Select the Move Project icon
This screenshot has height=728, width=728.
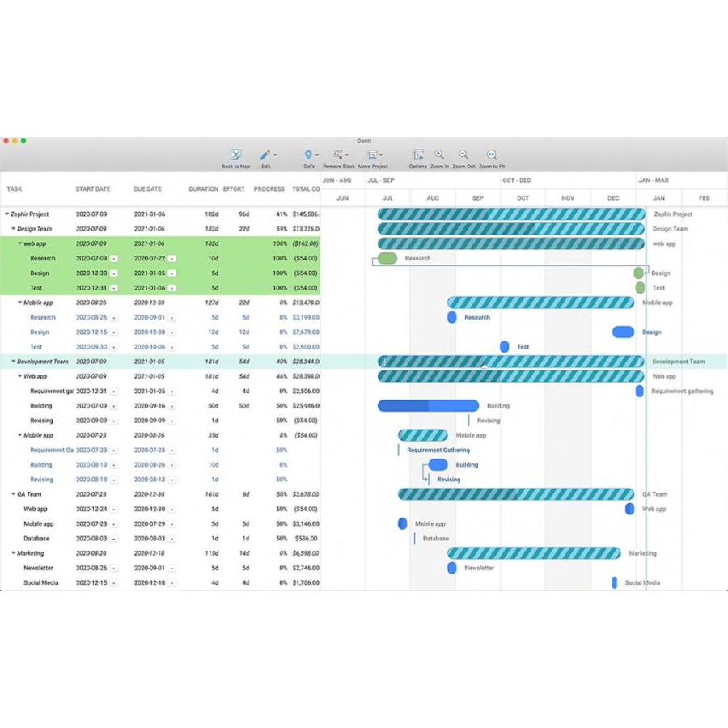coord(371,154)
